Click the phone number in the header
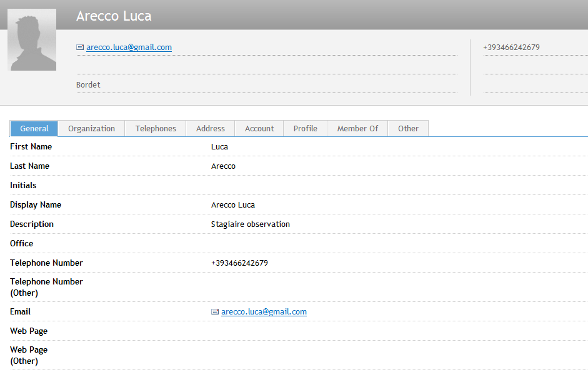588x377 pixels. point(511,48)
